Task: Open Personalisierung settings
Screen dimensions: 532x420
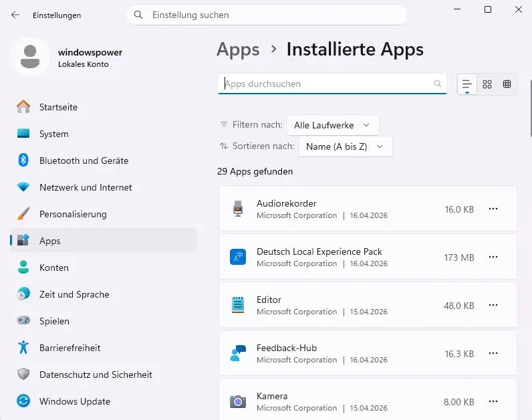Action: [x=104, y=214]
